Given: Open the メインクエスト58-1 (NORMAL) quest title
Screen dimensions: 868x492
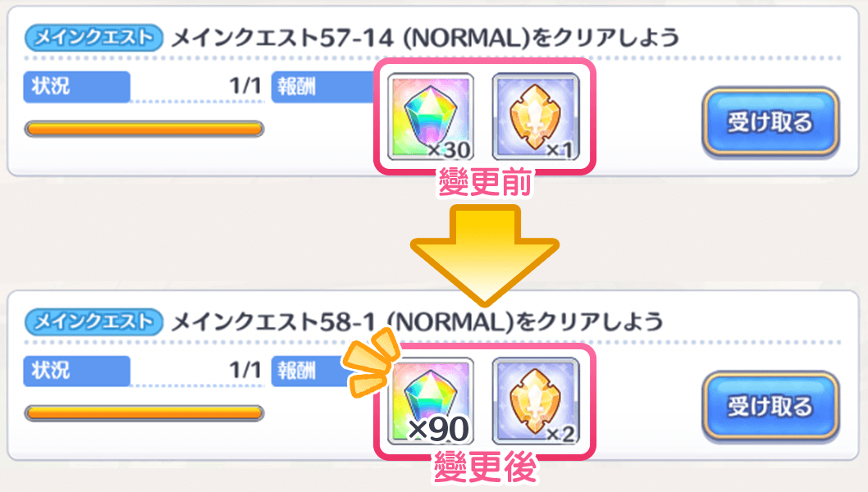Looking at the screenshot, I should [x=417, y=322].
